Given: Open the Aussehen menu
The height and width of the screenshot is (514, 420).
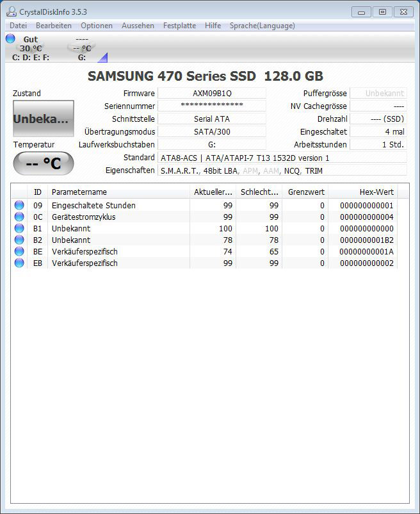Looking at the screenshot, I should [x=138, y=26].
